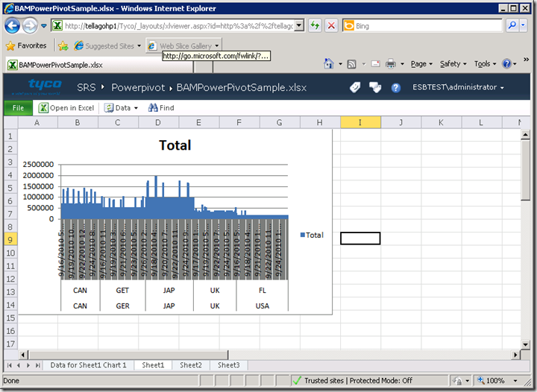Open the recent pages dropdown arrow
This screenshot has width=537, height=392.
44,25
